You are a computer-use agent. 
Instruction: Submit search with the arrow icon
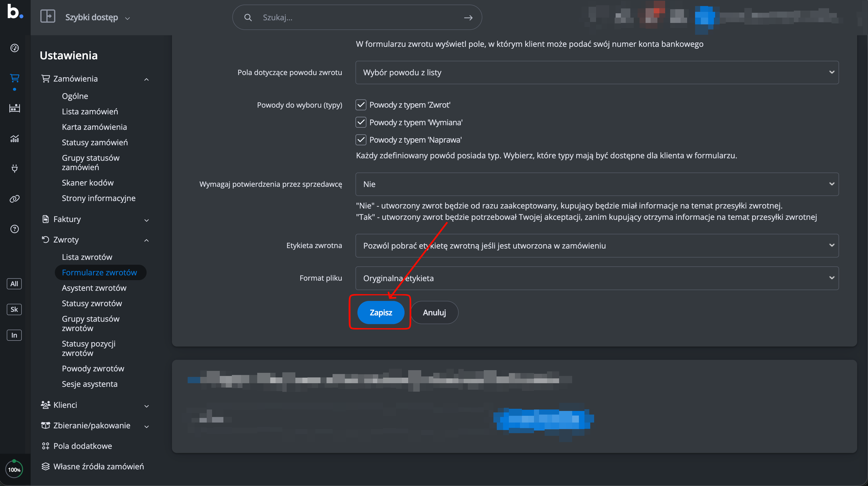point(468,18)
